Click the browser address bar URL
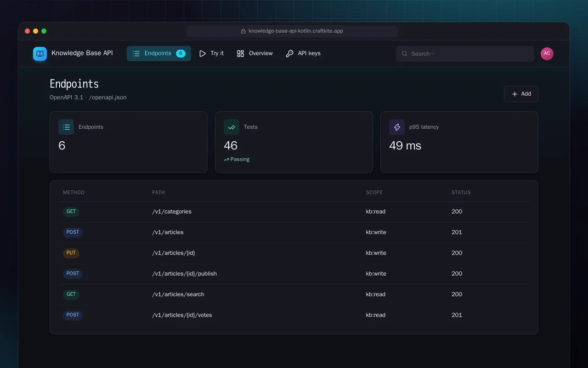The image size is (588, 368). click(x=296, y=31)
